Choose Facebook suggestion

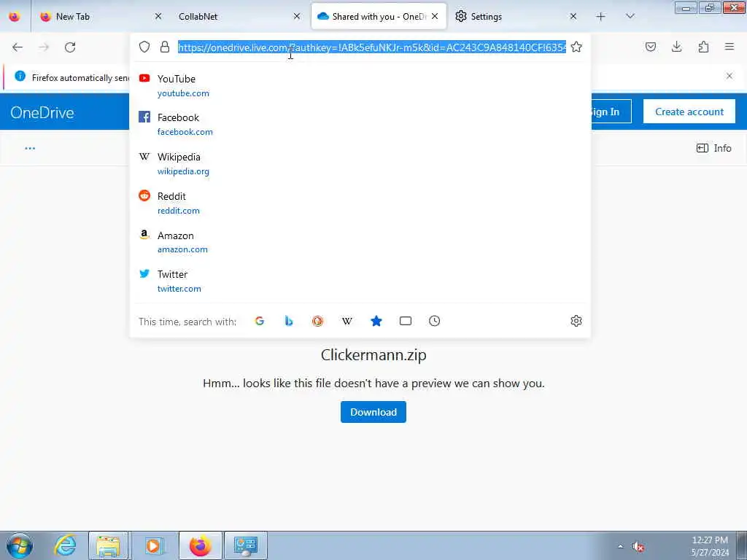[360, 124]
